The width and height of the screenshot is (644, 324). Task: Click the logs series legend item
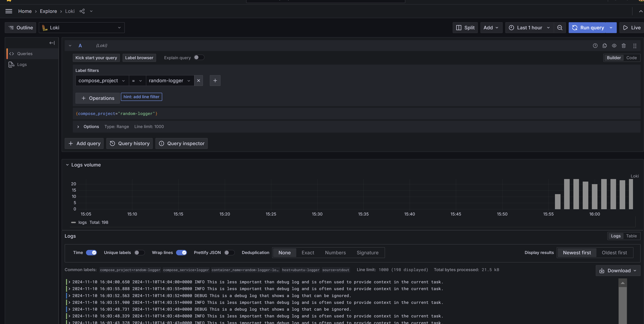tap(82, 222)
